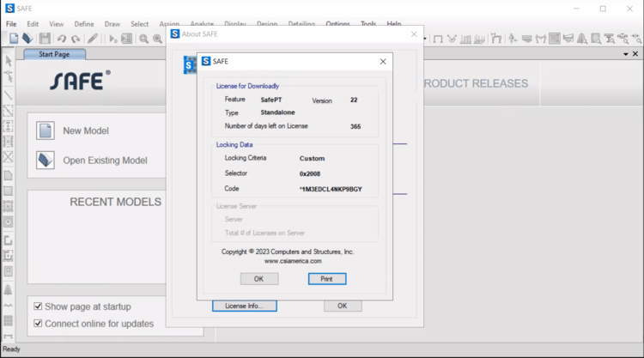The height and width of the screenshot is (358, 644).
Task: Close the SAFE license dialog
Action: (383, 62)
